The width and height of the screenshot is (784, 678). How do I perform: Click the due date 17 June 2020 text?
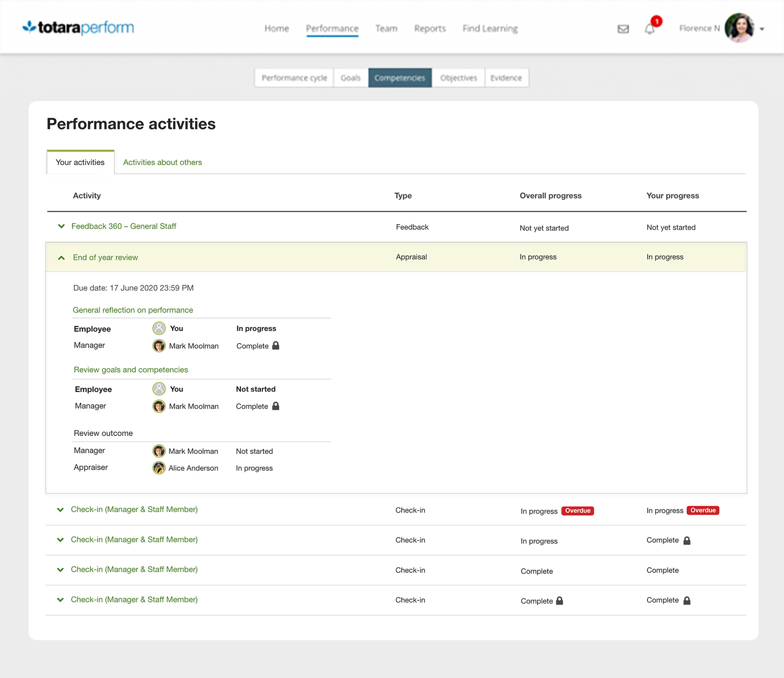(133, 288)
